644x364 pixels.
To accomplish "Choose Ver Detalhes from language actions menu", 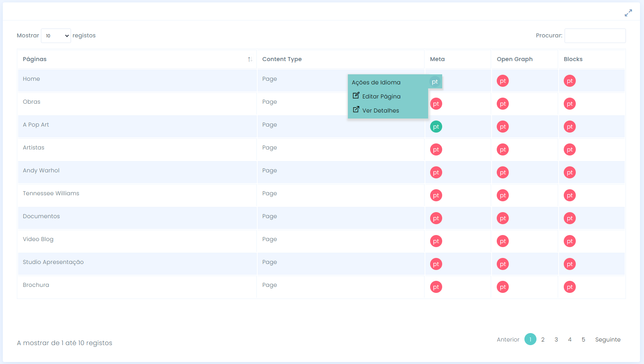I will pyautogui.click(x=380, y=110).
